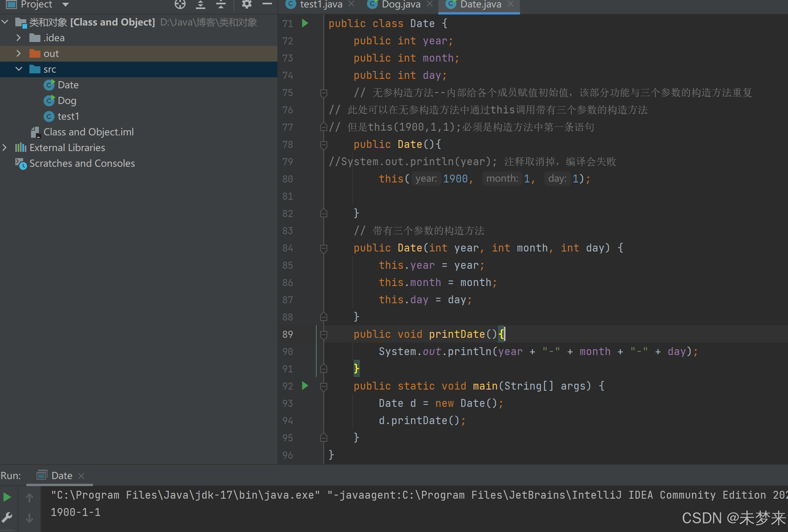This screenshot has width=788, height=532.
Task: Rerun Date with green play button in Run panel
Action: point(7,497)
